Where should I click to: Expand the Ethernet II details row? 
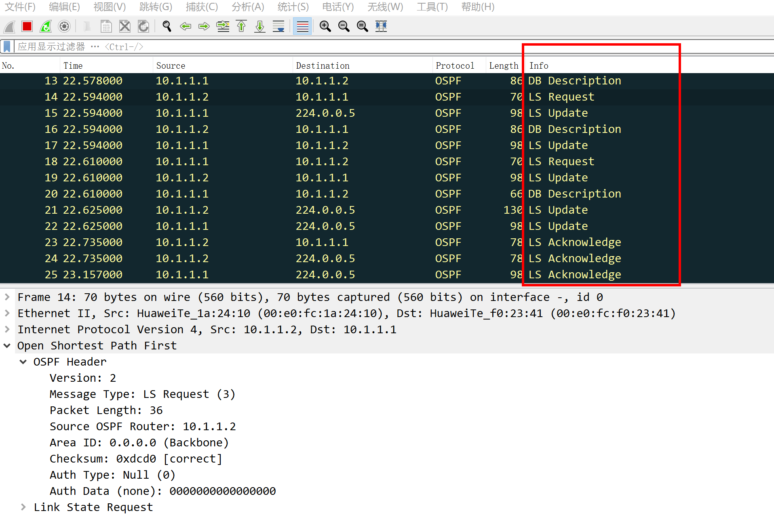[7, 313]
